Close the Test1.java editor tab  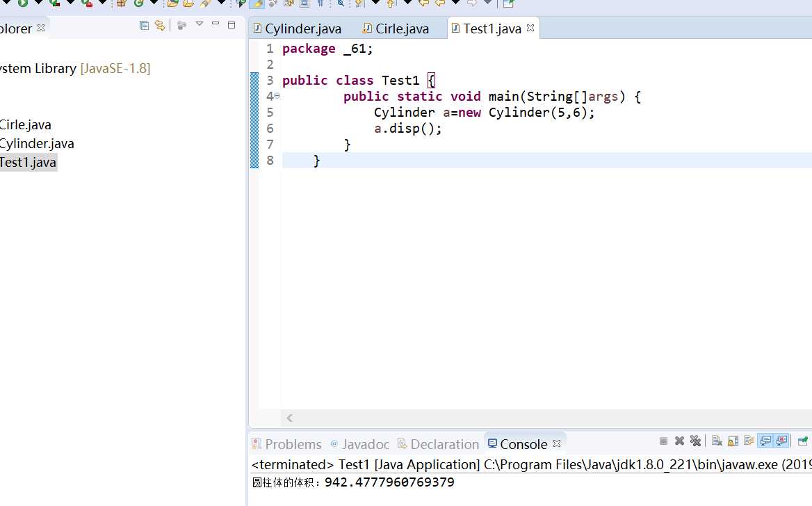tap(530, 28)
